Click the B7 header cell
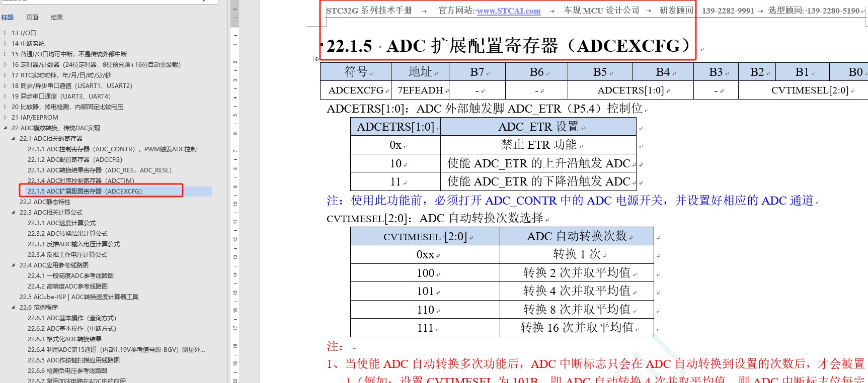The height and width of the screenshot is (383, 868). coord(477,72)
